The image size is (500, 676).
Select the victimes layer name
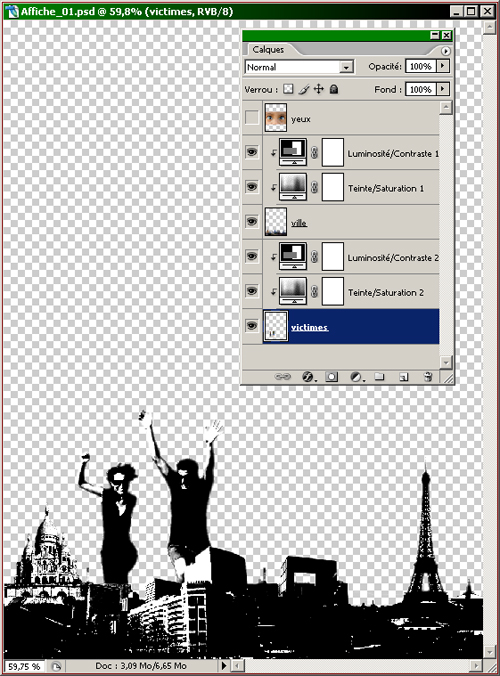pyautogui.click(x=309, y=327)
